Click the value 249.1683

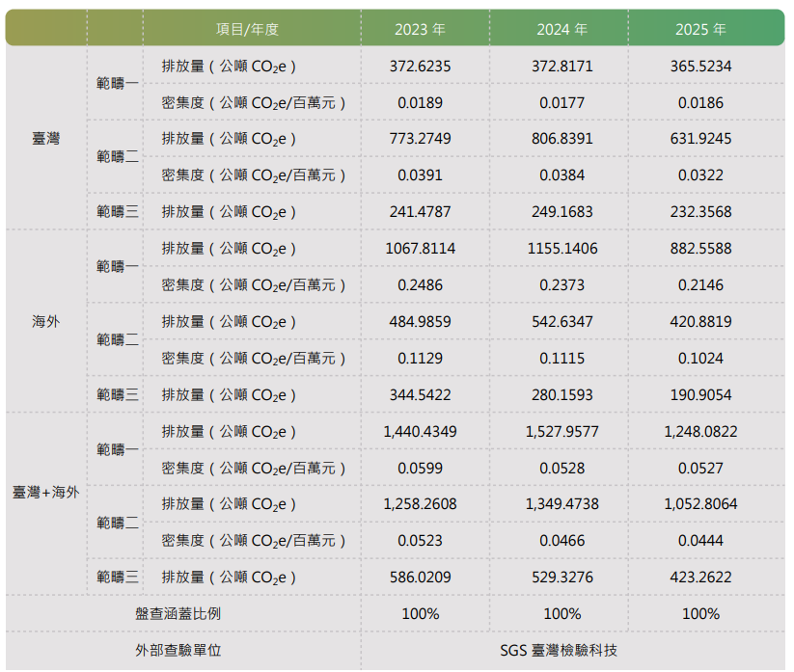pos(562,211)
